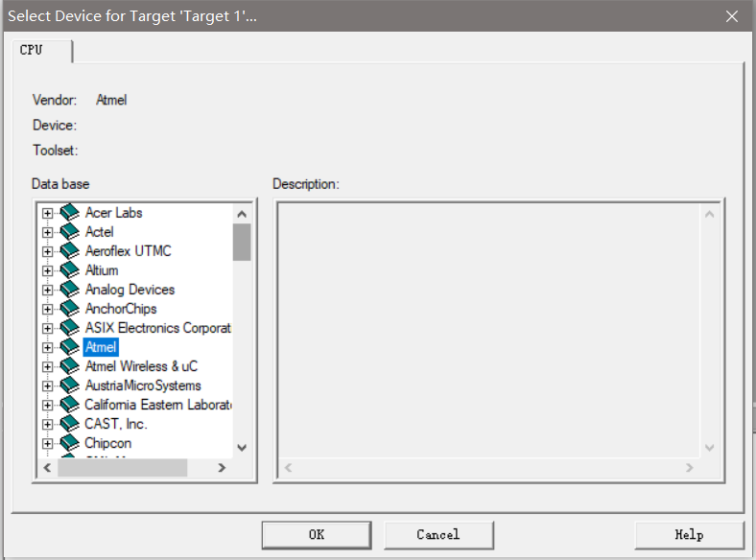
Task: Select California Eastern Laboratories entry
Action: pyautogui.click(x=158, y=405)
